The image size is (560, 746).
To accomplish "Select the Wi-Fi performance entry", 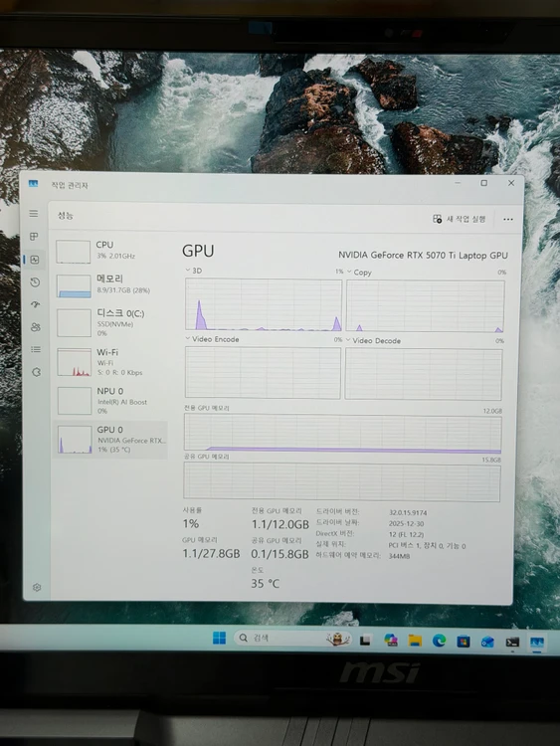I will tap(111, 362).
